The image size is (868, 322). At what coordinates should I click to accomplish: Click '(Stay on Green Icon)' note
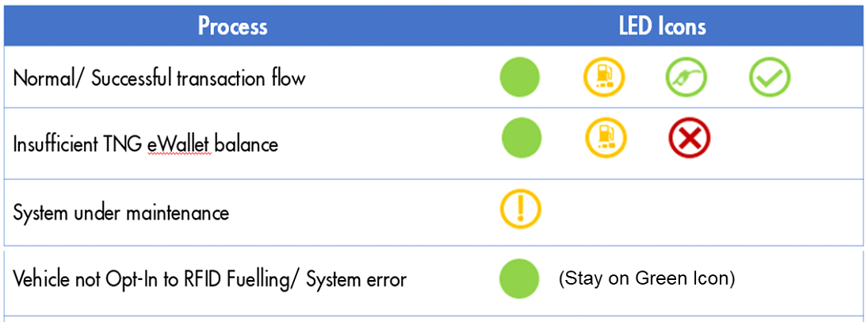[x=647, y=278]
